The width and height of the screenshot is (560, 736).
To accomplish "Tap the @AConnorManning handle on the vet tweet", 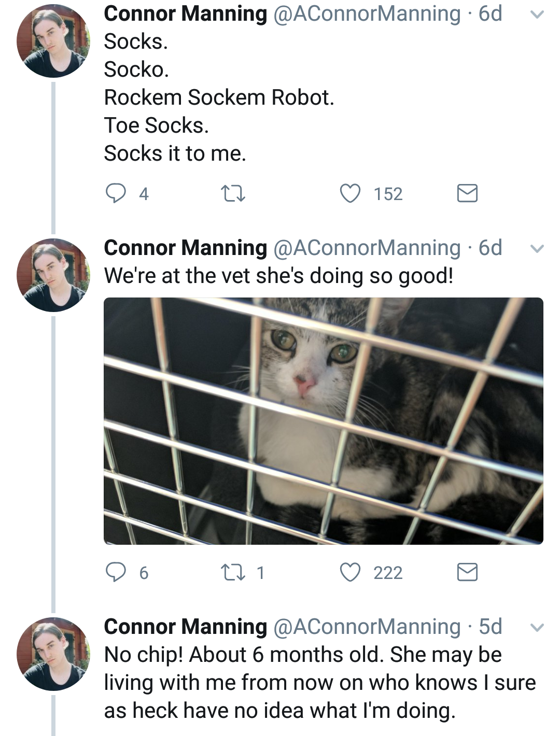I will [366, 248].
